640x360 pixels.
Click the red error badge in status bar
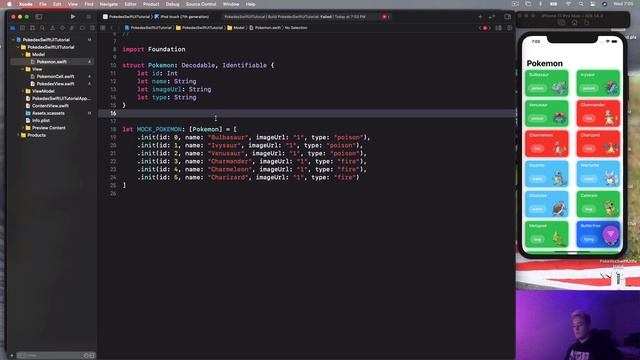[x=385, y=17]
